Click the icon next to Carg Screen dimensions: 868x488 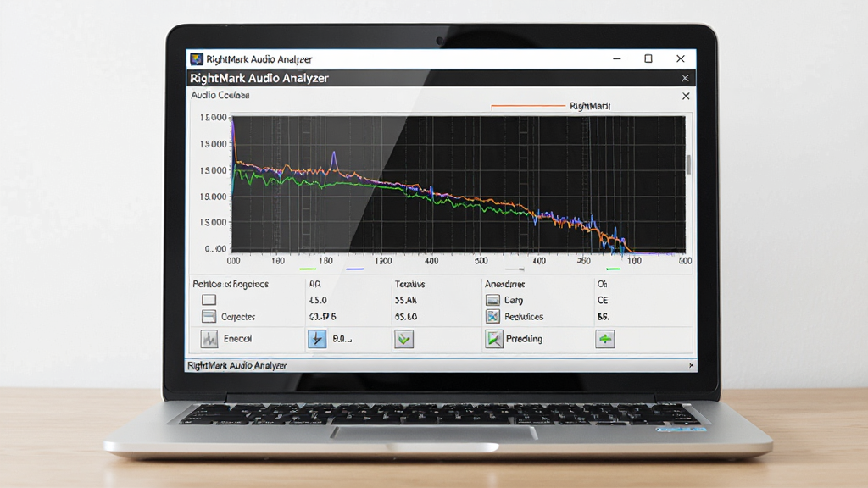tap(492, 300)
